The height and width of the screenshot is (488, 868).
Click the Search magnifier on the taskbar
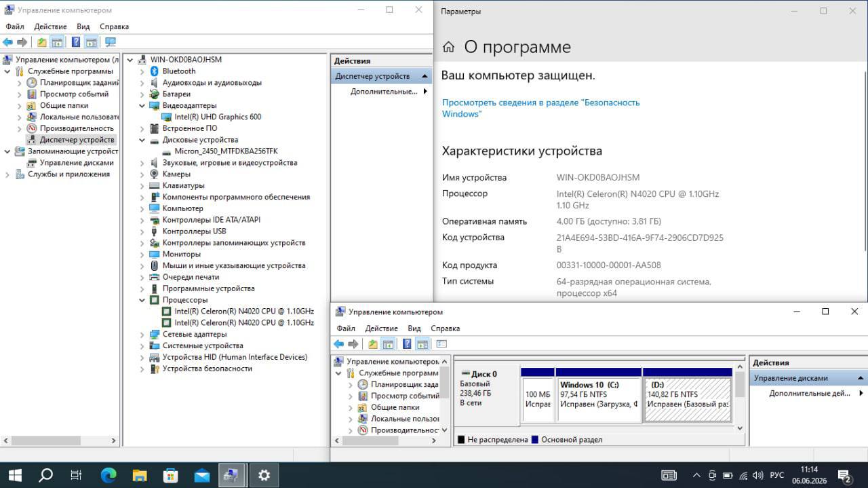click(x=45, y=475)
